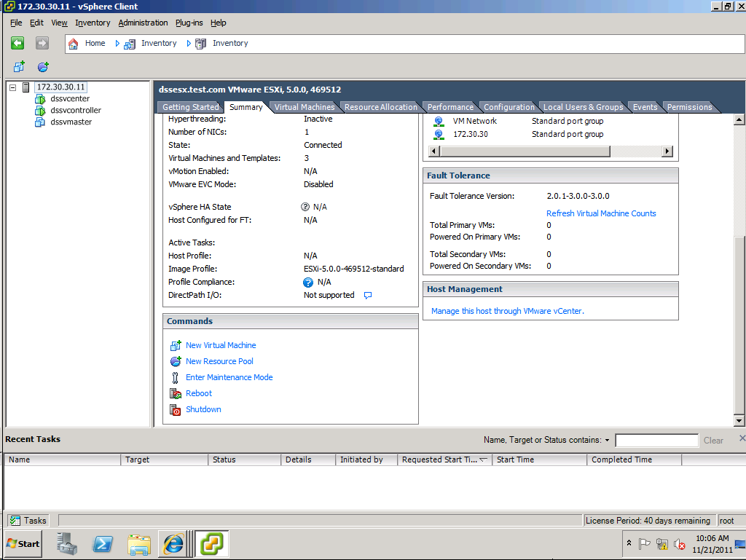Viewport: 746px width, 560px height.
Task: Open the vSphere Client from the taskbar
Action: [211, 543]
